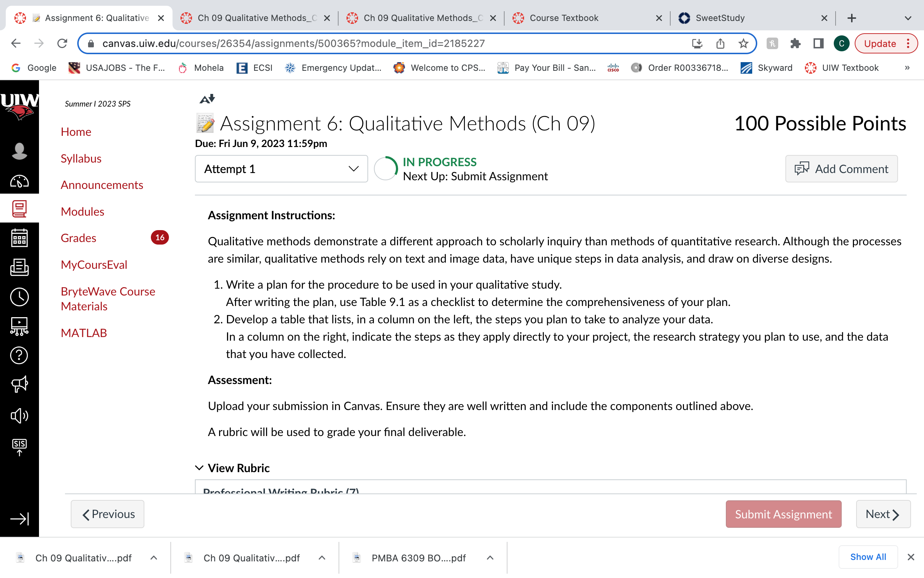Open the Mohela bookmark

tap(201, 68)
